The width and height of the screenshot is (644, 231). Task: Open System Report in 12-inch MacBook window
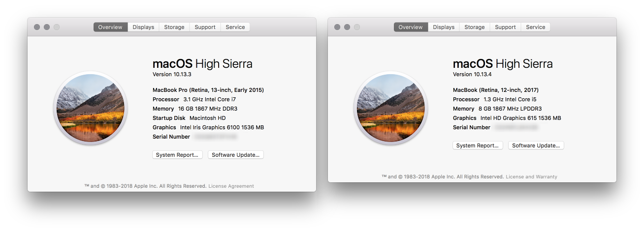[478, 145]
